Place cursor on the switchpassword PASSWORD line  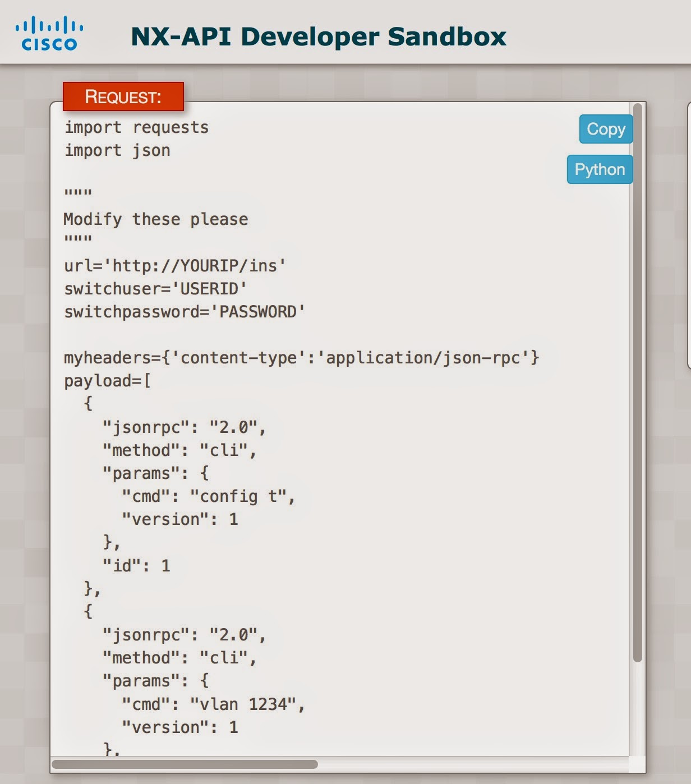tap(185, 312)
